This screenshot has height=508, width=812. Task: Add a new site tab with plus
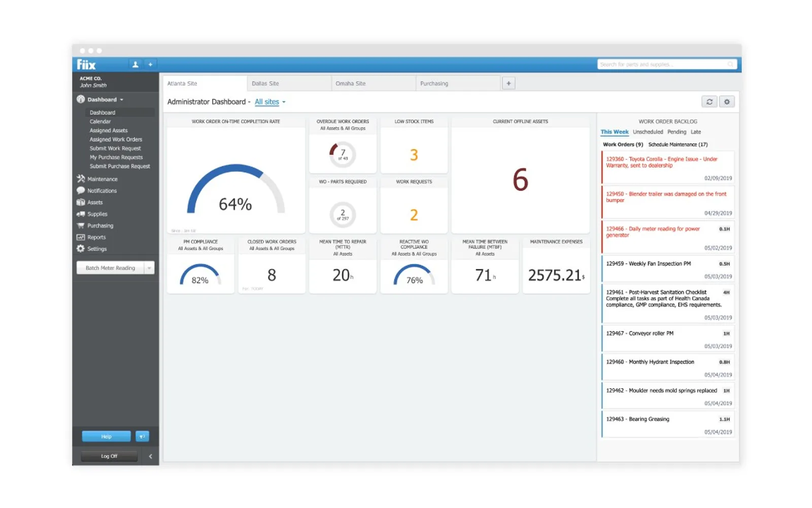pos(509,83)
